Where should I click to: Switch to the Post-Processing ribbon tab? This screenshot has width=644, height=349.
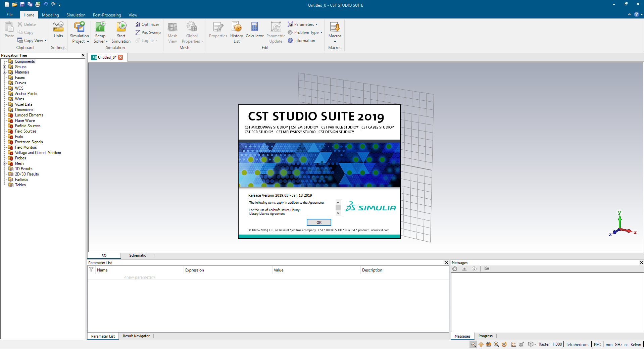[107, 15]
